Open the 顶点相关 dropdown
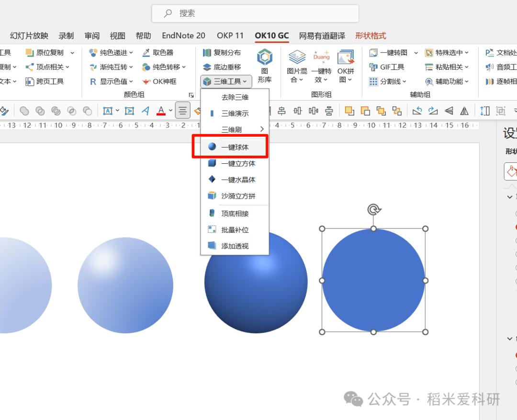The width and height of the screenshot is (517, 420). (47, 67)
